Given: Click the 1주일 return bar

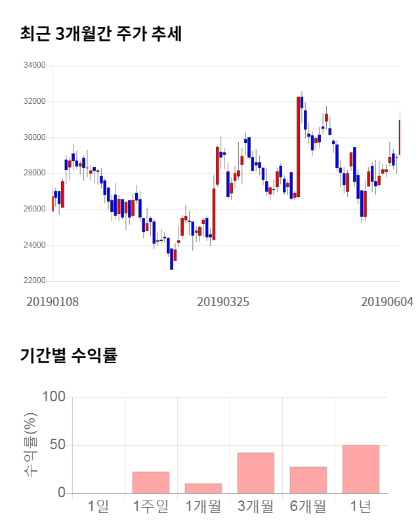Looking at the screenshot, I should [x=151, y=482].
